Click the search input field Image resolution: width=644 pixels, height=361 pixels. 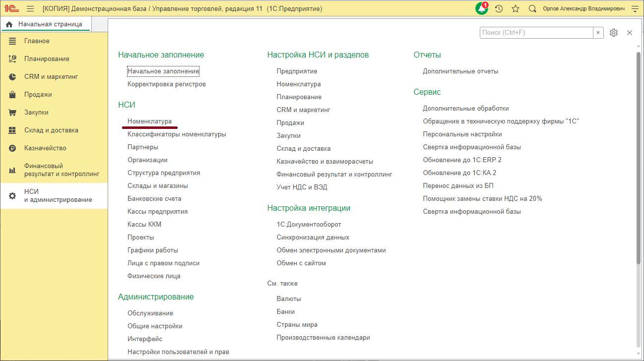pos(536,32)
